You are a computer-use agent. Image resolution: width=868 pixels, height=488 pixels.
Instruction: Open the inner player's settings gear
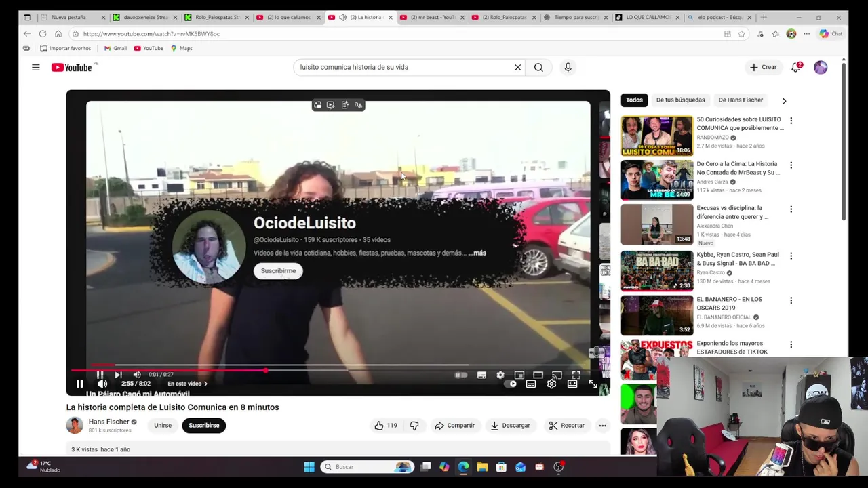[x=500, y=375]
